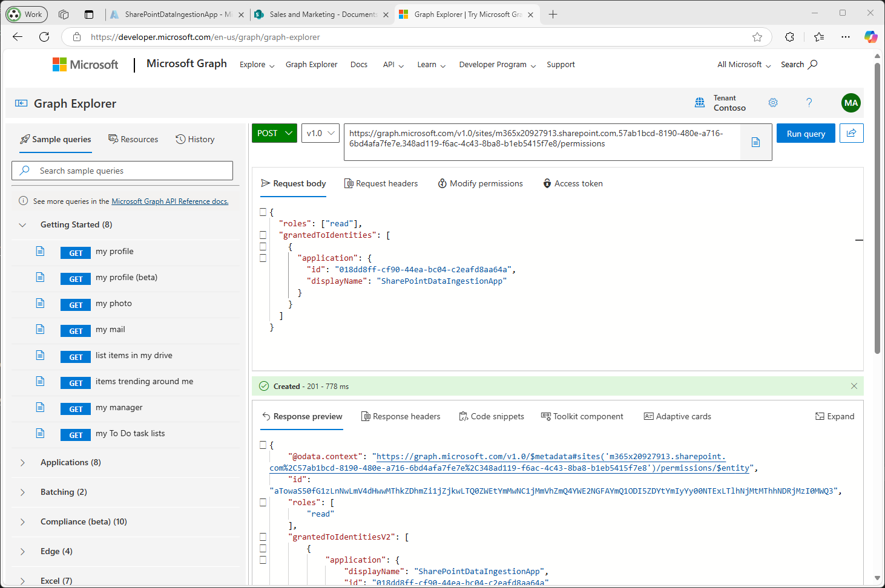Click the Tenant Contoso globe icon
The width and height of the screenshot is (885, 588).
700,103
